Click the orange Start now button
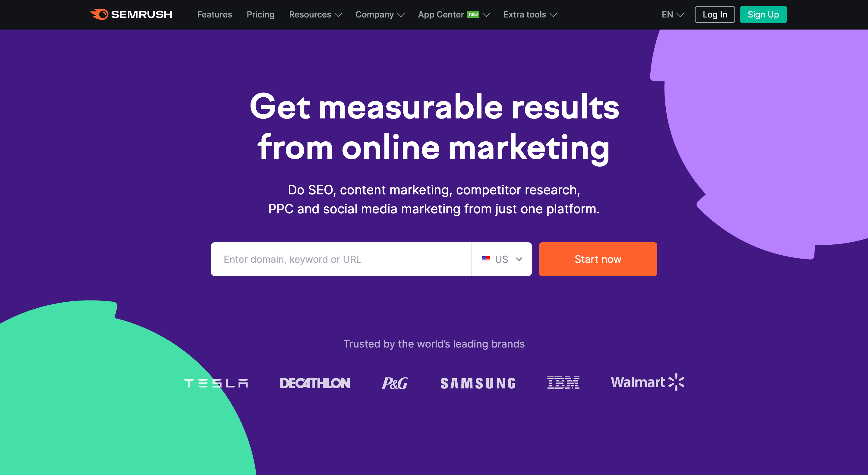The width and height of the screenshot is (868, 475). click(x=598, y=259)
